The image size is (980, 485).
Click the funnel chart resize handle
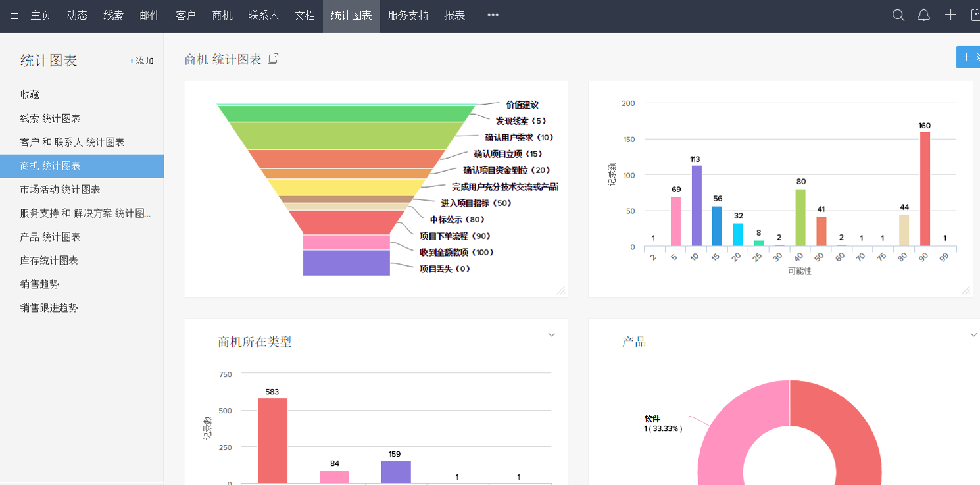560,290
